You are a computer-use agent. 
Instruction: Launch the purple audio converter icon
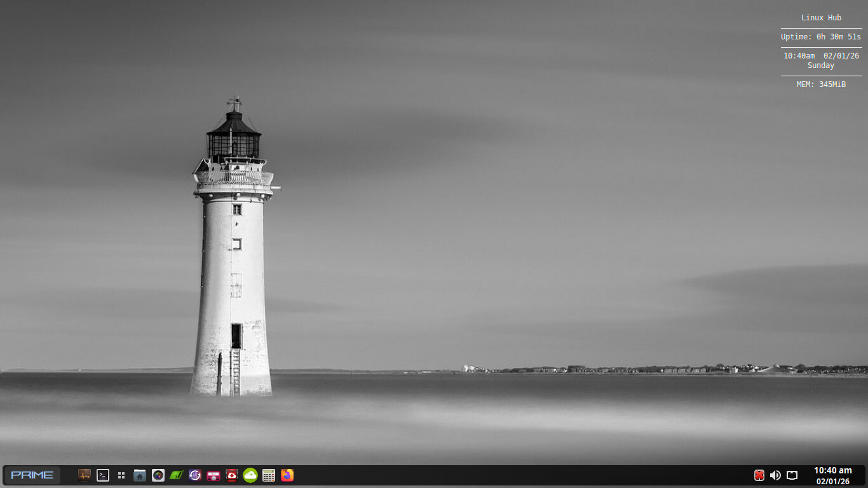pos(195,475)
